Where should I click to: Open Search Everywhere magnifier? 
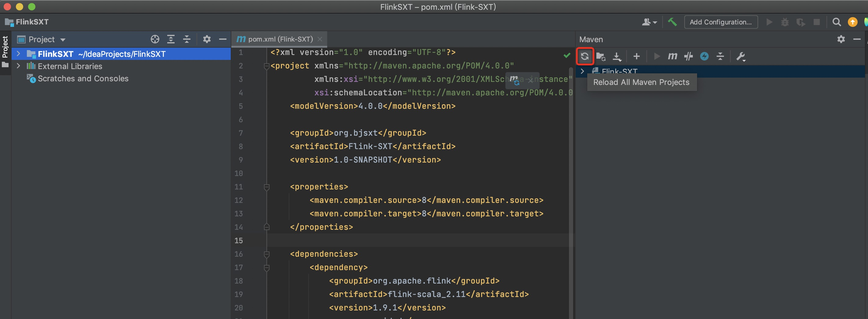coord(836,22)
